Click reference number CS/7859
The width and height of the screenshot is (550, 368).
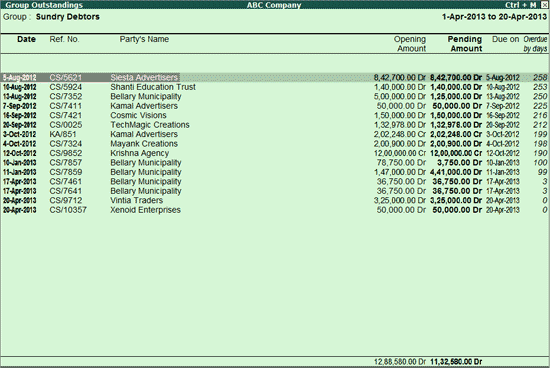click(x=66, y=172)
